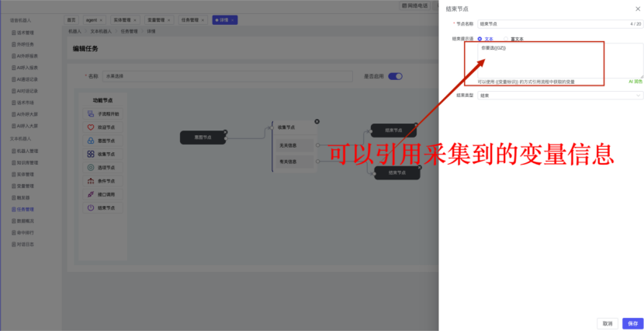The width and height of the screenshot is (644, 331).
Task: Toggle the 是否启用 switch
Action: click(395, 76)
